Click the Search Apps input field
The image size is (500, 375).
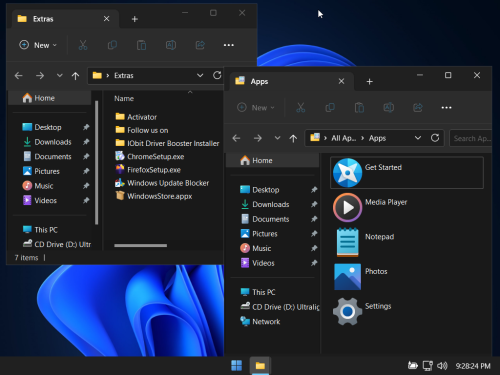[471, 138]
